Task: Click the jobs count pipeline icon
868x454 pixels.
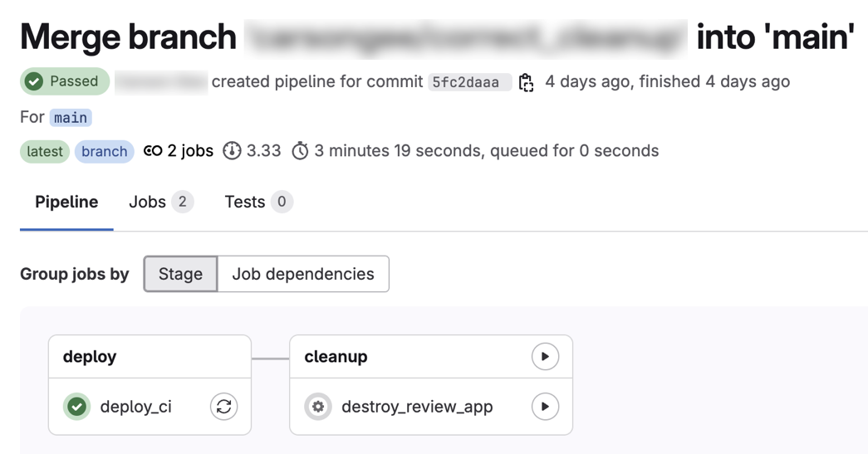Action: 153,151
